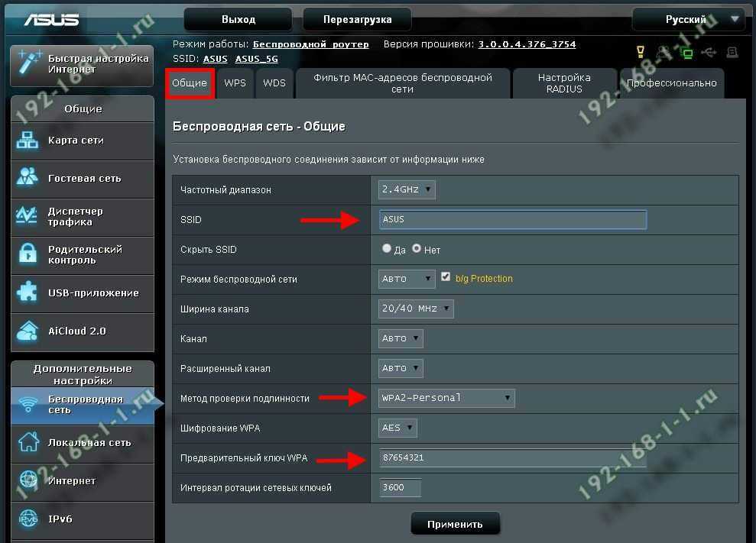Click the USB application puzzle icon
The height and width of the screenshot is (543, 756).
(27, 292)
